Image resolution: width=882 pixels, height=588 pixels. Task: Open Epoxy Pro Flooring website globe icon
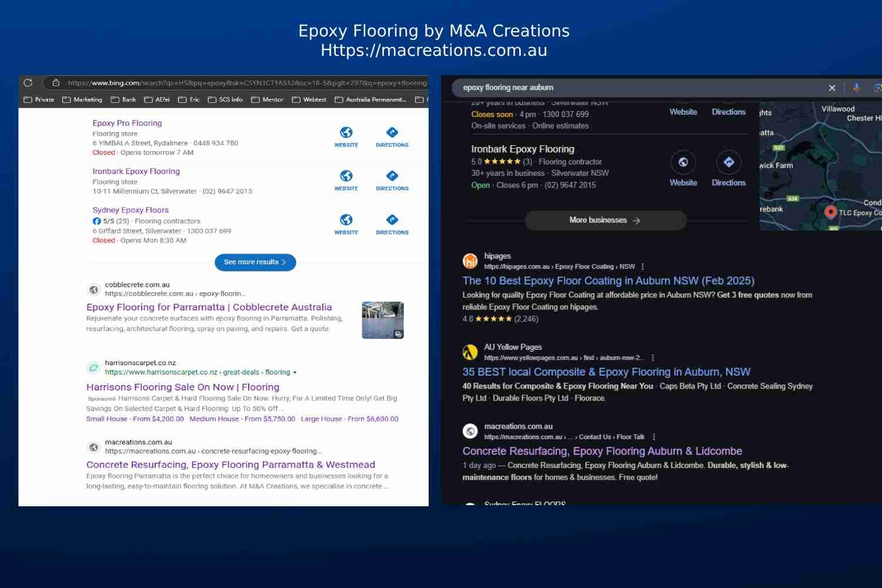(x=346, y=132)
